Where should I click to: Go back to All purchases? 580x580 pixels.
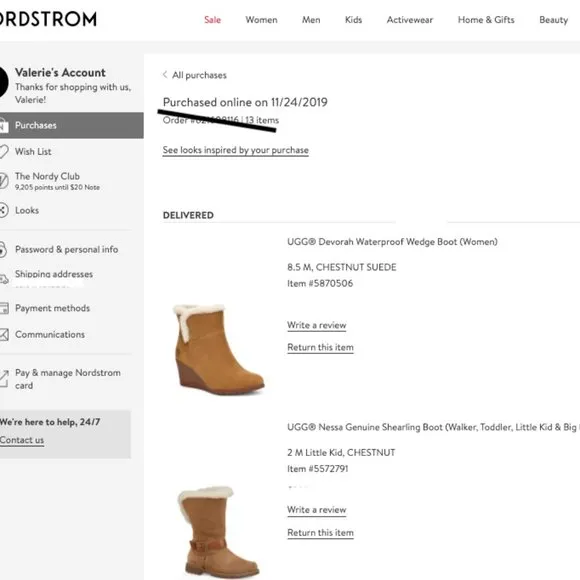pos(199,75)
